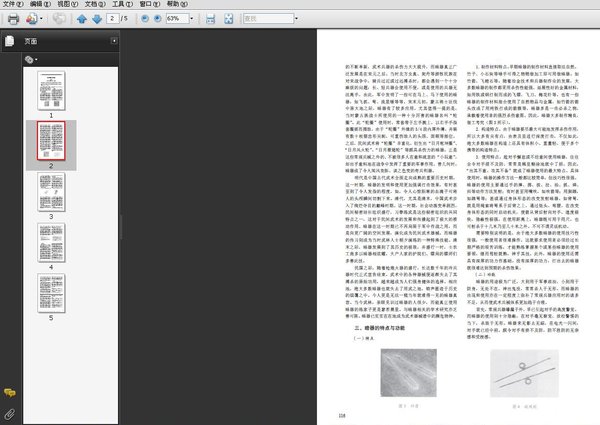Open the Comments panel speech bubble icon
The image size is (600, 425).
(10, 392)
